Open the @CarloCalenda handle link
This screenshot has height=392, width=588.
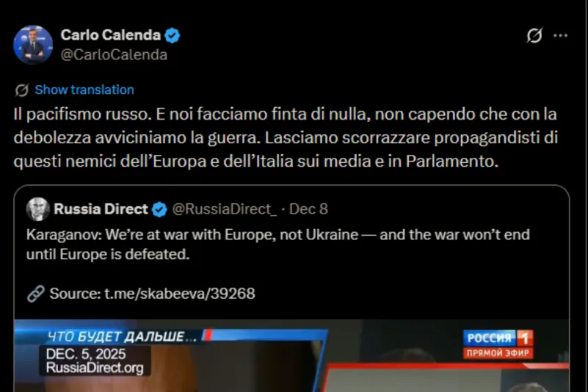point(114,55)
